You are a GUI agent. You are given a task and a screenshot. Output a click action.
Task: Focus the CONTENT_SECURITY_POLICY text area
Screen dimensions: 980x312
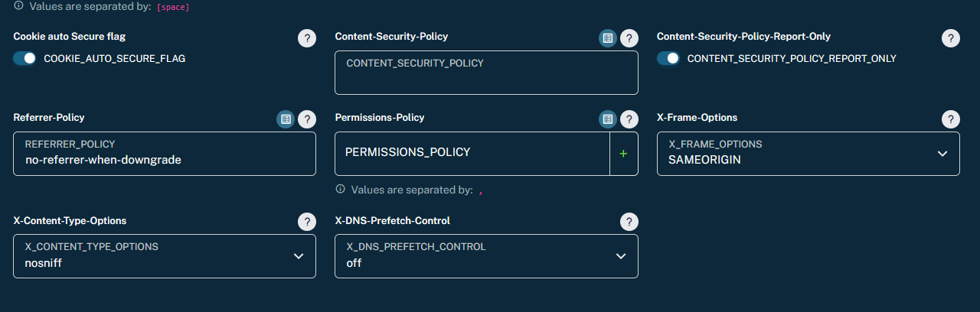(x=486, y=73)
